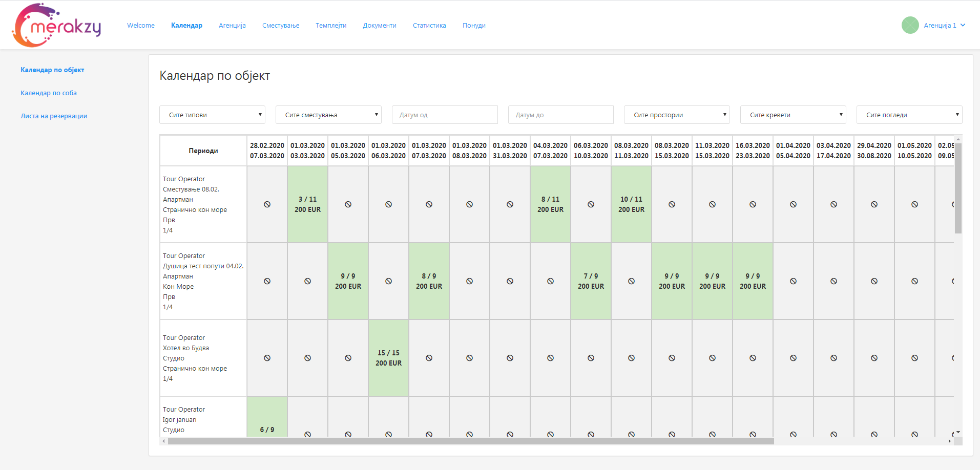
Task: Click unavailable icon, Сместување 08.02. row, 28.02.2020 column
Action: click(x=267, y=204)
